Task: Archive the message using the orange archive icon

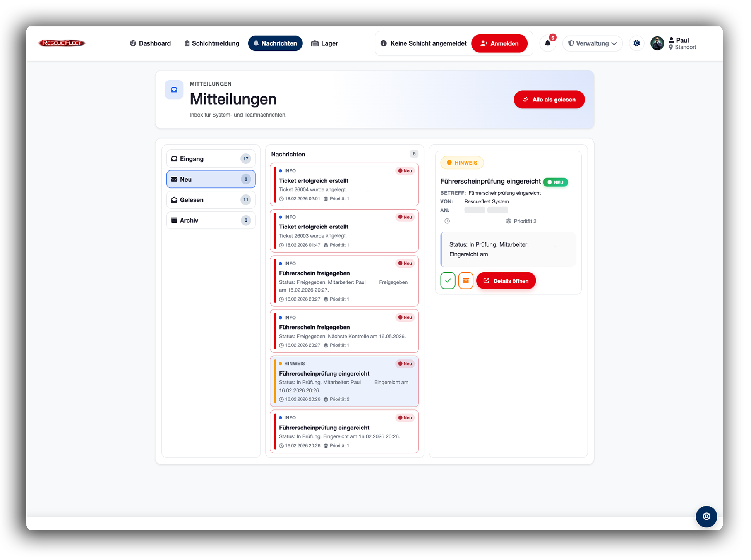Action: (466, 280)
